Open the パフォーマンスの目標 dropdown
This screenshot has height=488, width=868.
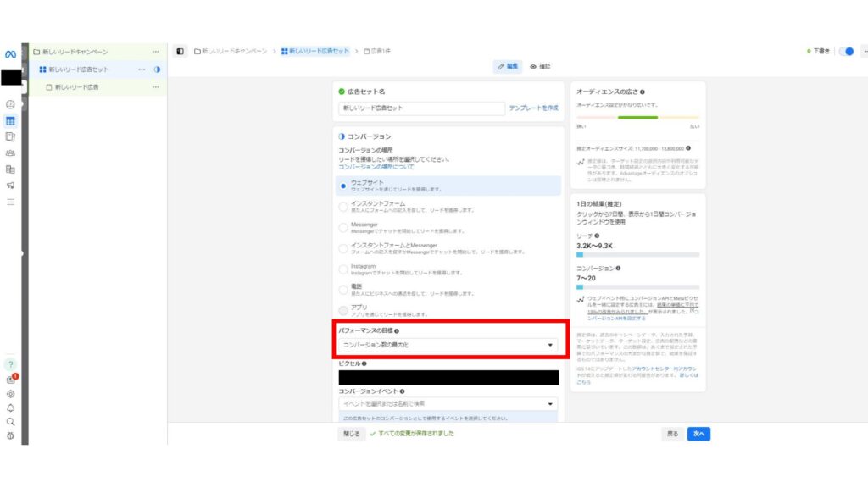point(445,345)
